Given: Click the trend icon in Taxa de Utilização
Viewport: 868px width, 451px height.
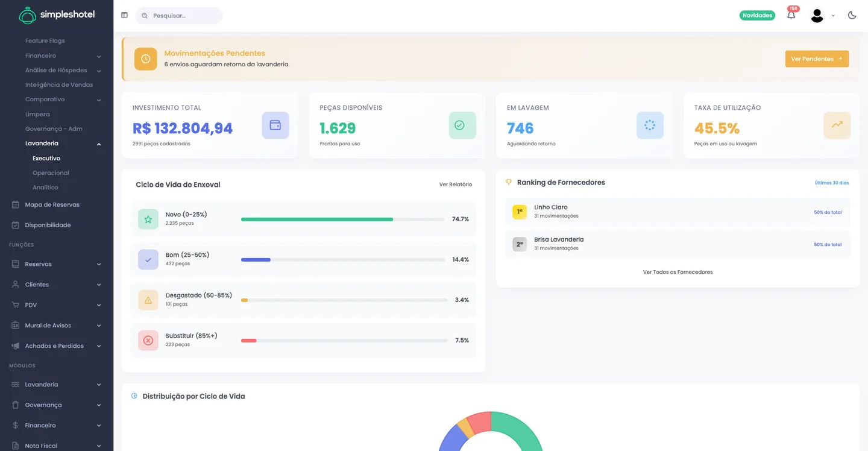Looking at the screenshot, I should coord(837,125).
